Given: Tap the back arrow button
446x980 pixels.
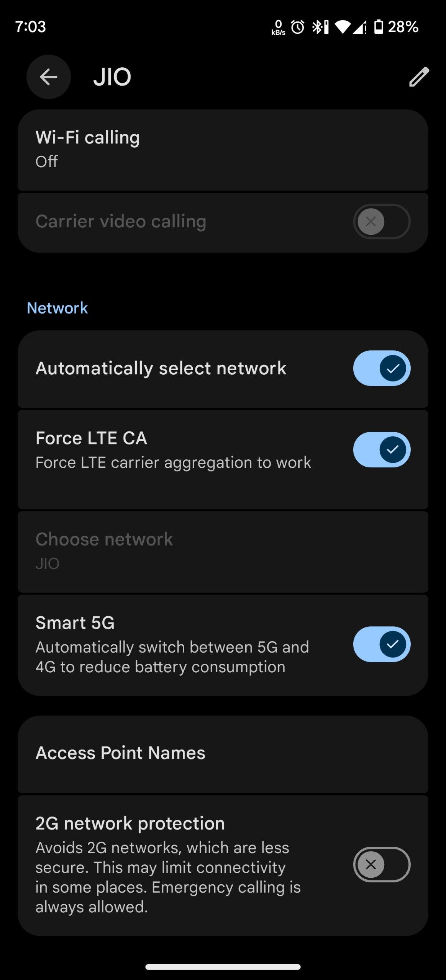Looking at the screenshot, I should point(49,77).
